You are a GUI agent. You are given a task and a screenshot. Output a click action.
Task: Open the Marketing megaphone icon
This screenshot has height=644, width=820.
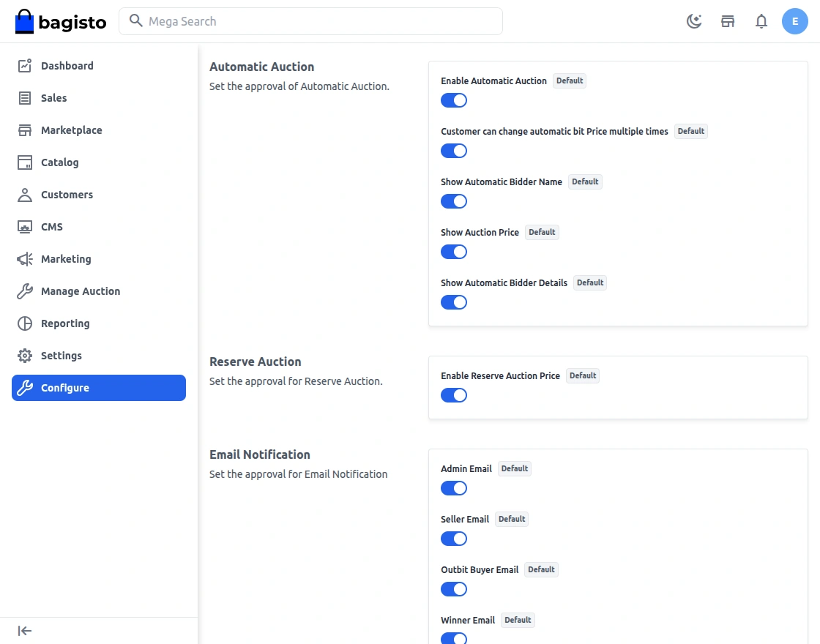tap(24, 259)
